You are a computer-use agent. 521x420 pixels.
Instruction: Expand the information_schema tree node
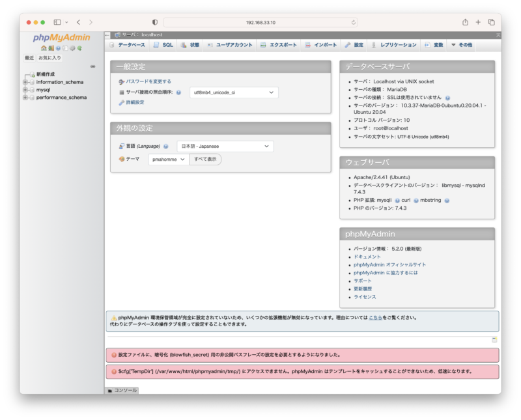25,82
